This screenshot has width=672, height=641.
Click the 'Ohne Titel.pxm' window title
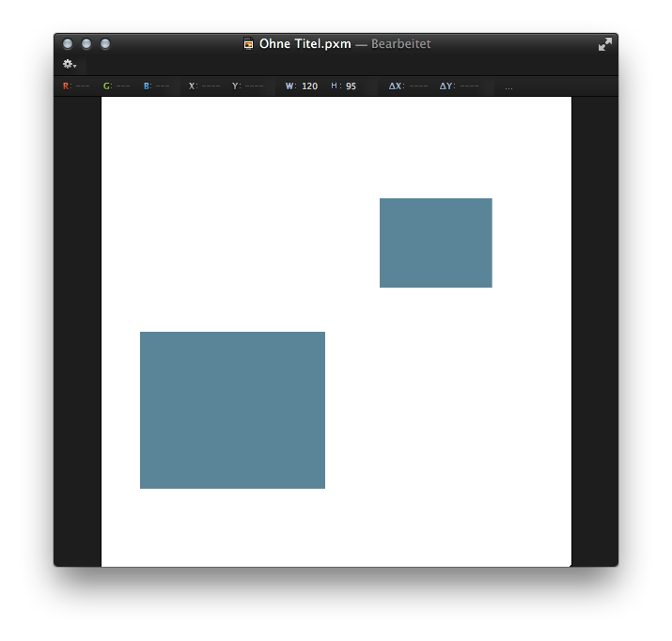(305, 43)
